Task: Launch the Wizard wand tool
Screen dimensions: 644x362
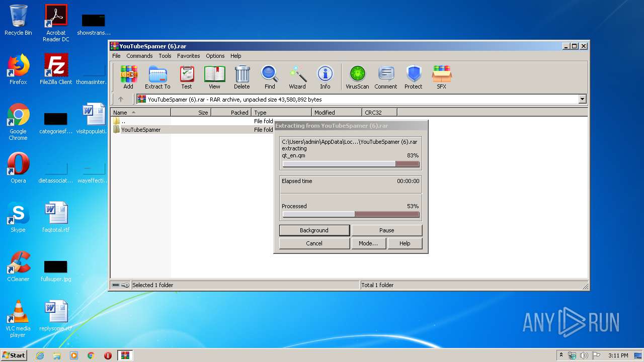Action: tap(297, 77)
